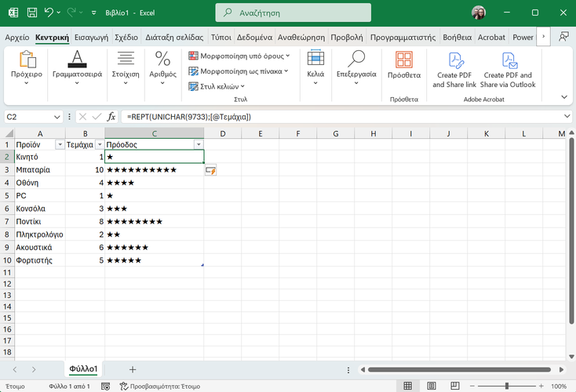Click Create PDF and Share link

(x=454, y=69)
